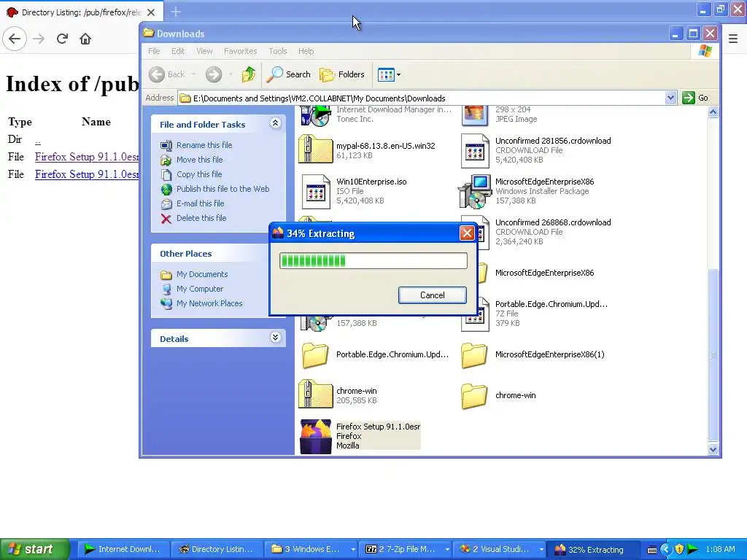Open the Help menu

coord(306,51)
